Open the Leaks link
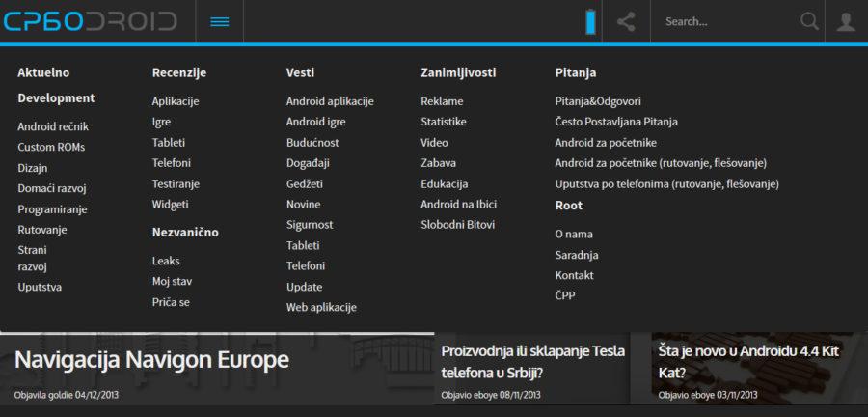The width and height of the screenshot is (868, 417). click(x=166, y=261)
